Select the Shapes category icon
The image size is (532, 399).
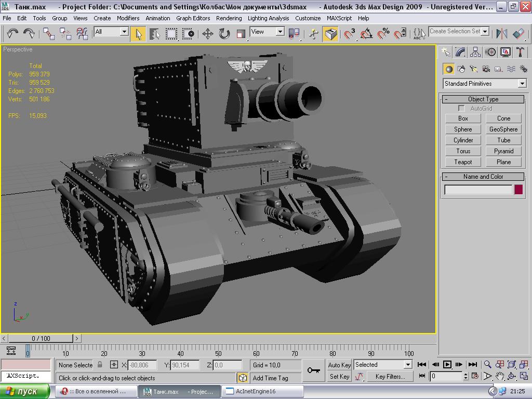(461, 69)
